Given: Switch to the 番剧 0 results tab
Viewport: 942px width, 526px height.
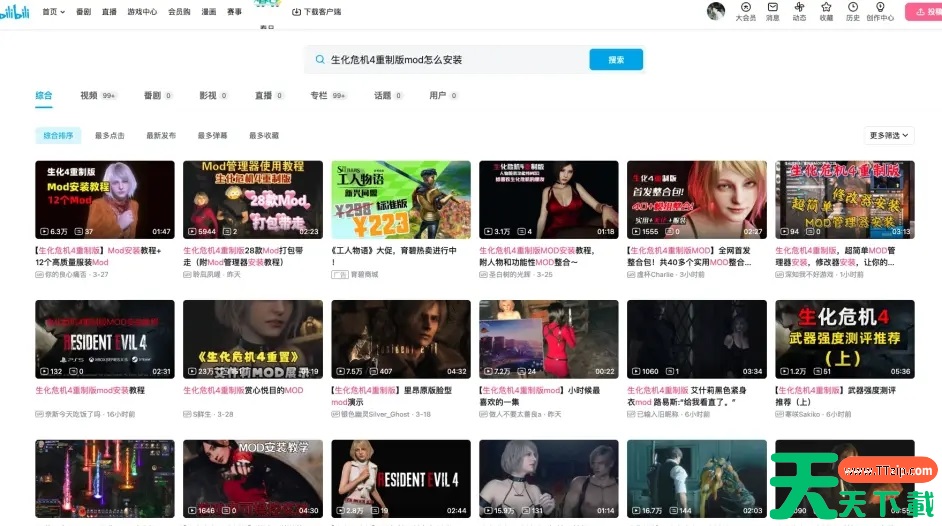Looking at the screenshot, I should pyautogui.click(x=158, y=95).
